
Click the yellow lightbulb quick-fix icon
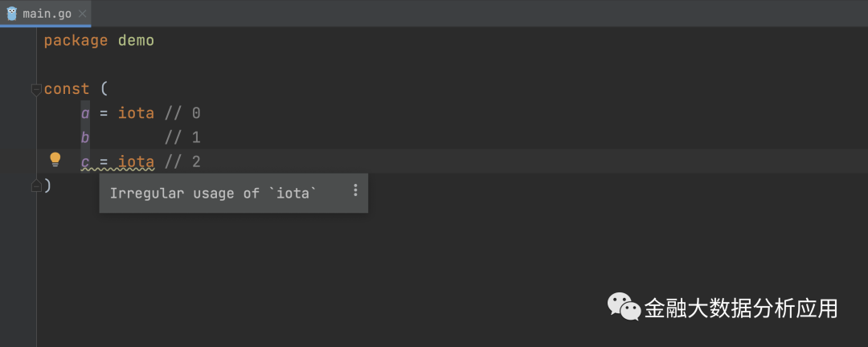pos(55,159)
